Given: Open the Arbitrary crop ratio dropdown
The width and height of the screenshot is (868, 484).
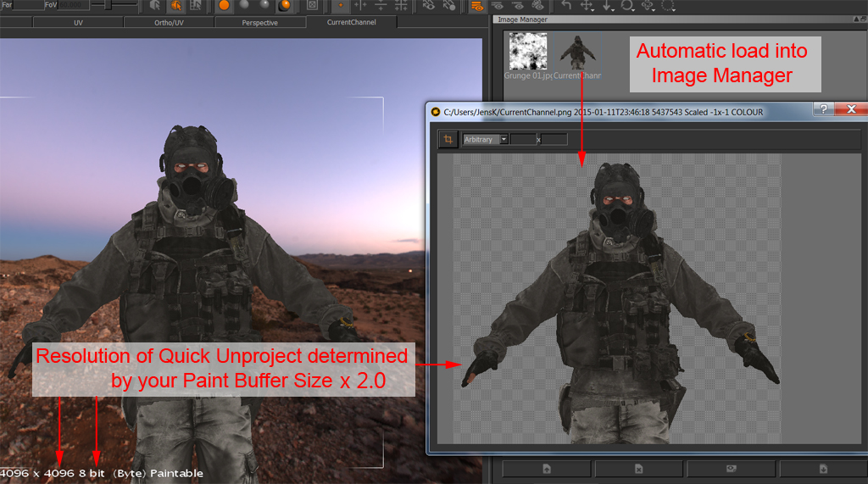Looking at the screenshot, I should [x=486, y=139].
